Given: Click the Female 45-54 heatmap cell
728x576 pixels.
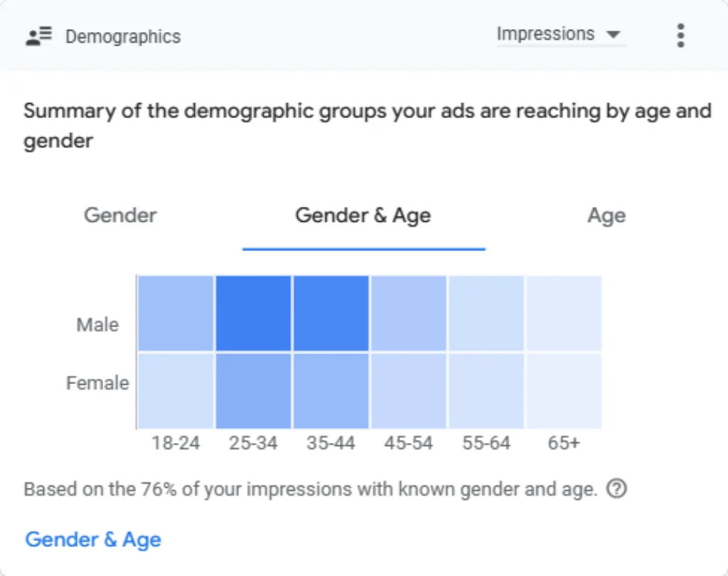Looking at the screenshot, I should click(x=409, y=390).
